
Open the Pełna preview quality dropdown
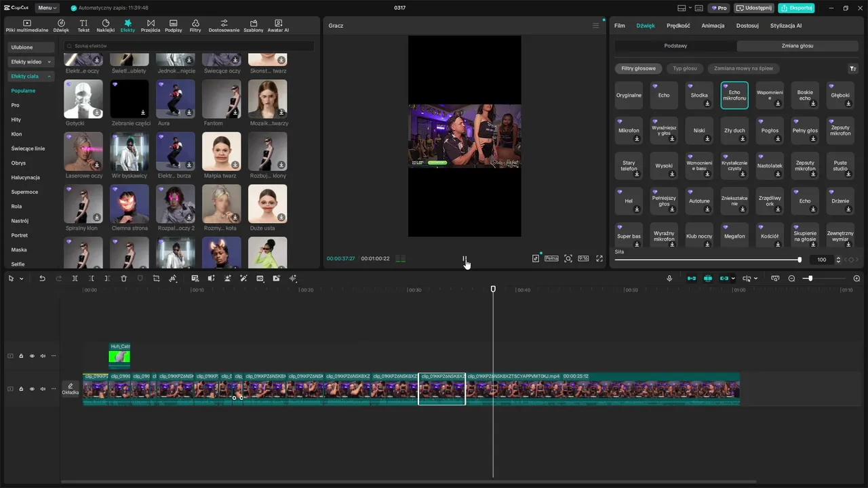point(551,258)
